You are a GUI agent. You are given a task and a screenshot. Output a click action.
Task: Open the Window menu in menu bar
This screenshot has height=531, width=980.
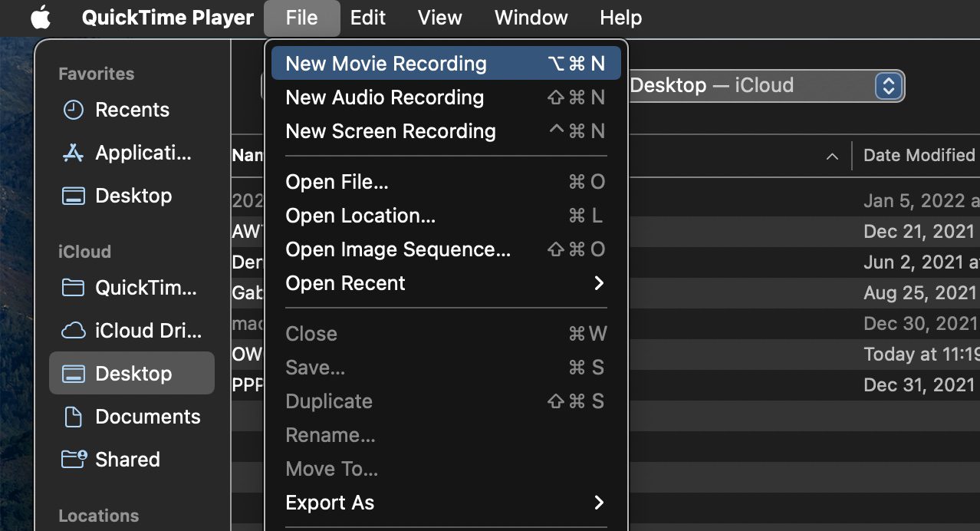pos(531,18)
